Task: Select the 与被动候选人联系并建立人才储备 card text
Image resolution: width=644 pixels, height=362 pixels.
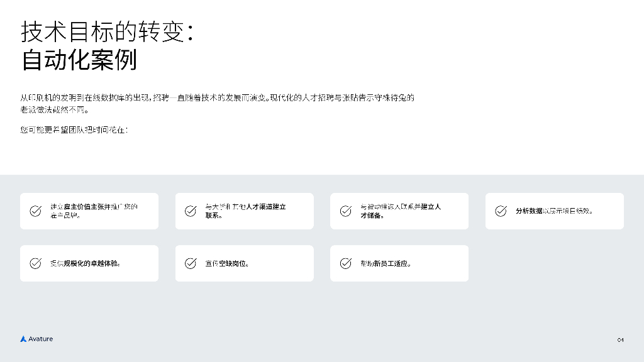Action: (x=401, y=211)
